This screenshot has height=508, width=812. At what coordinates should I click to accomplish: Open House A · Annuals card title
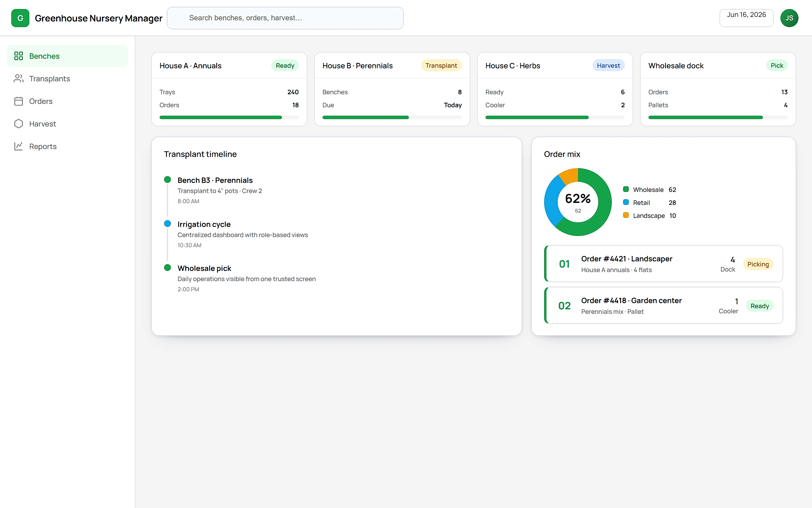(x=190, y=65)
